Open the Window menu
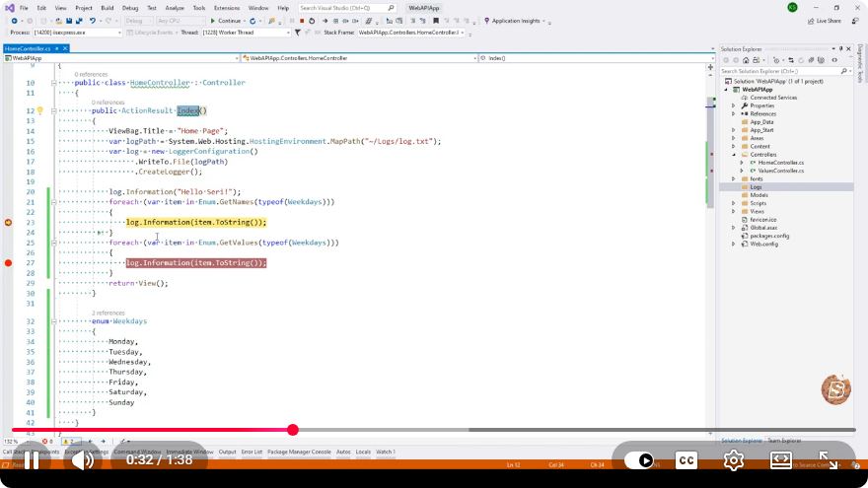Screen dimensions: 868x488 coord(258,8)
